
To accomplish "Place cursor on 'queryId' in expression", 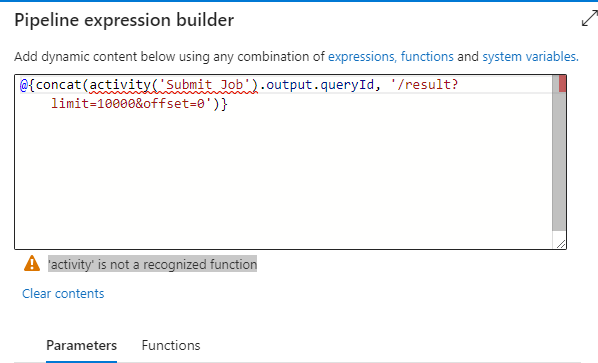I will tap(347, 85).
